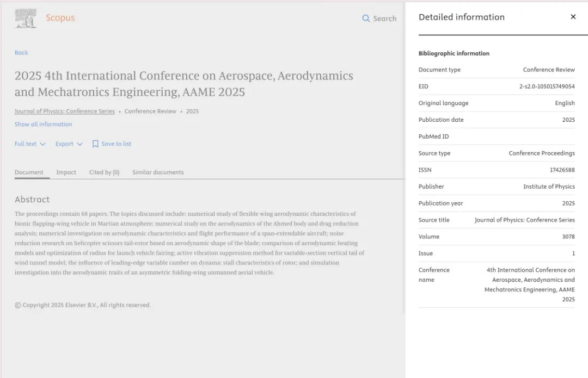
Task: Click the Elsevier tree logo icon
Action: [x=26, y=18]
